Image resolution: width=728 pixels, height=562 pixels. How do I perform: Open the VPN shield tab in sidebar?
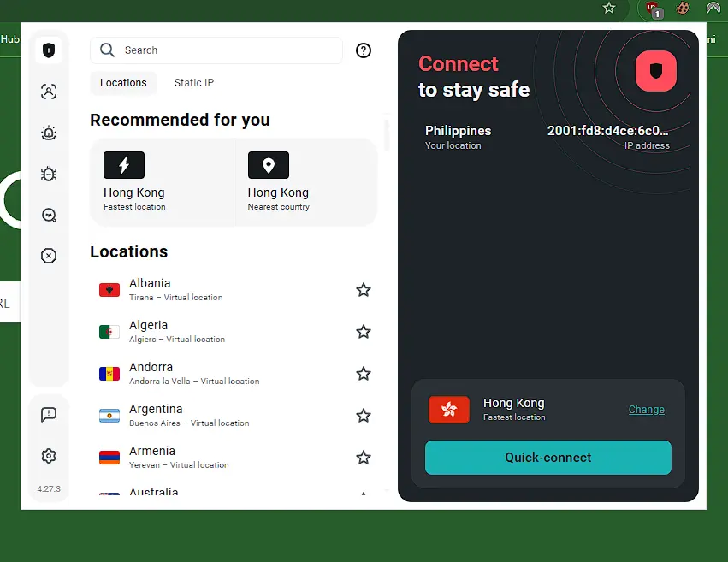point(49,50)
